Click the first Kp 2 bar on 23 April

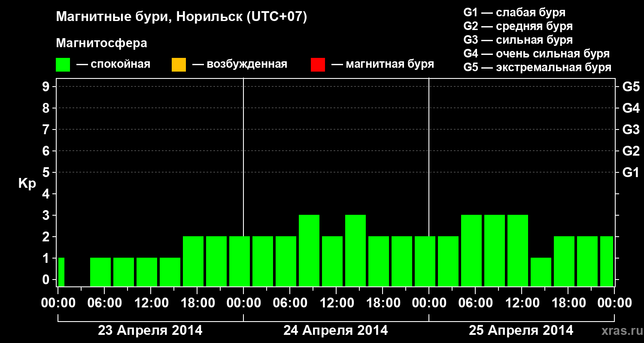pos(193,261)
